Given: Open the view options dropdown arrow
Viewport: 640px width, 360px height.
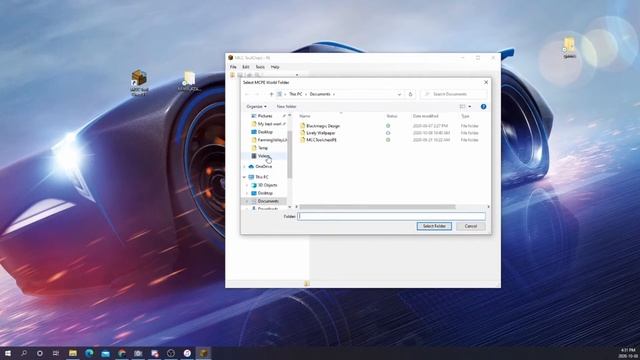Looking at the screenshot, I should pyautogui.click(x=470, y=107).
